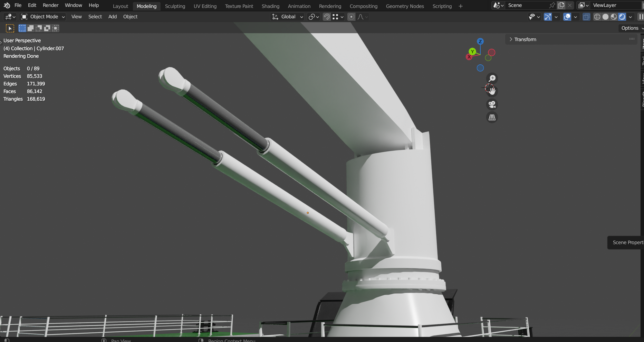Choose 'Extend existing selection' mode icon
This screenshot has width=644, height=342.
[31, 28]
